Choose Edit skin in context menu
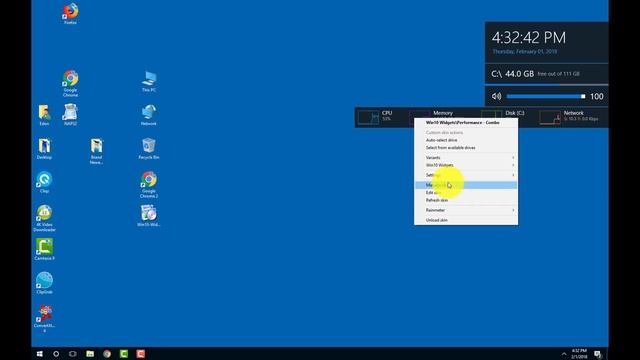This screenshot has height=360, width=640. (x=466, y=193)
